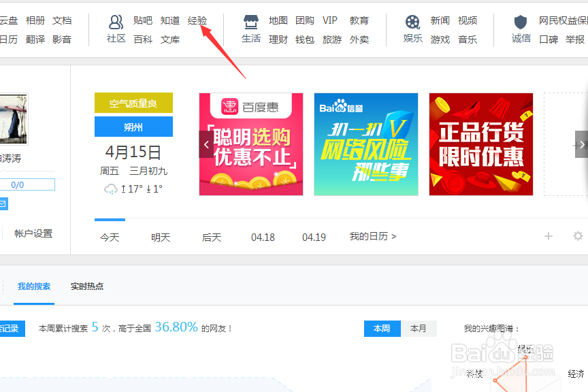
Task: Select the 今天 calendar tab
Action: pos(110,237)
